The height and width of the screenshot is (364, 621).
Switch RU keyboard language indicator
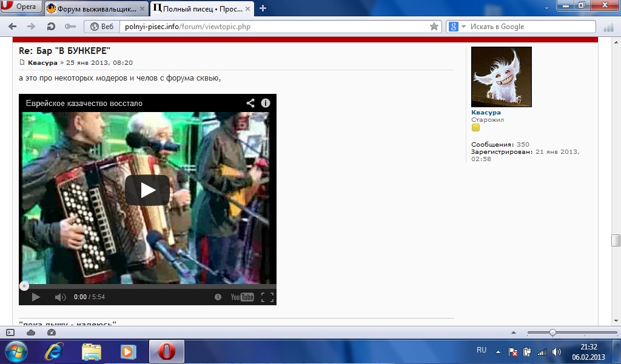coord(482,350)
